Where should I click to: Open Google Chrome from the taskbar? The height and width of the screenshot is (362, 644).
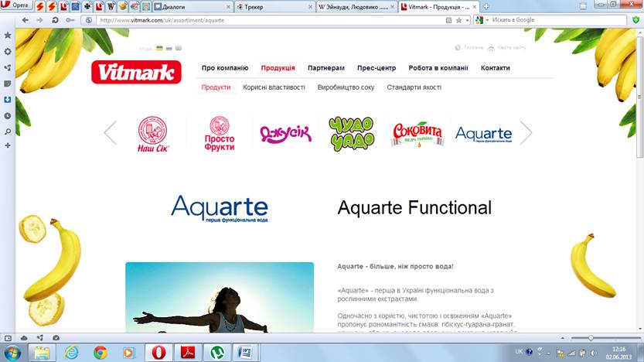coord(100,353)
